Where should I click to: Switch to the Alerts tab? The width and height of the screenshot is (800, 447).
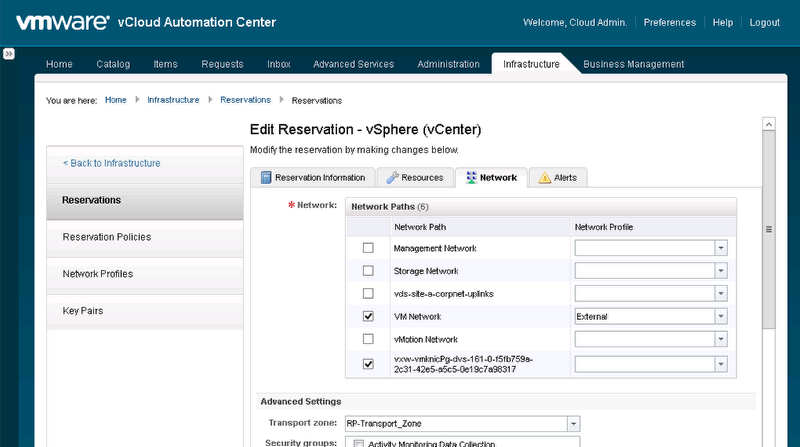coord(558,178)
